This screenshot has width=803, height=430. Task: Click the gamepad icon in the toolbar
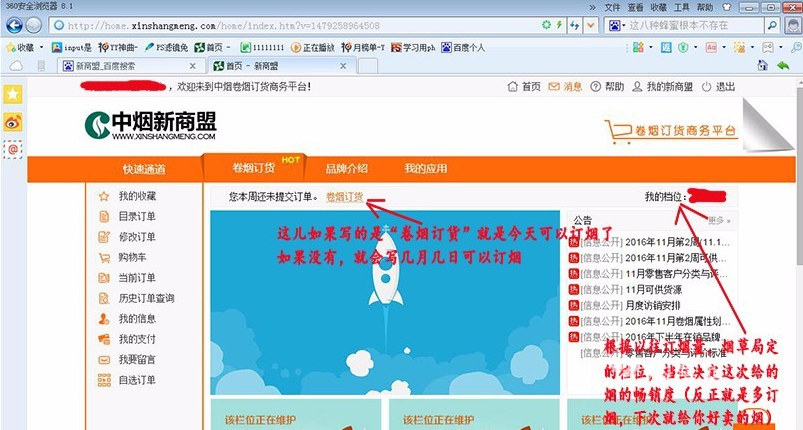pyautogui.click(x=768, y=48)
